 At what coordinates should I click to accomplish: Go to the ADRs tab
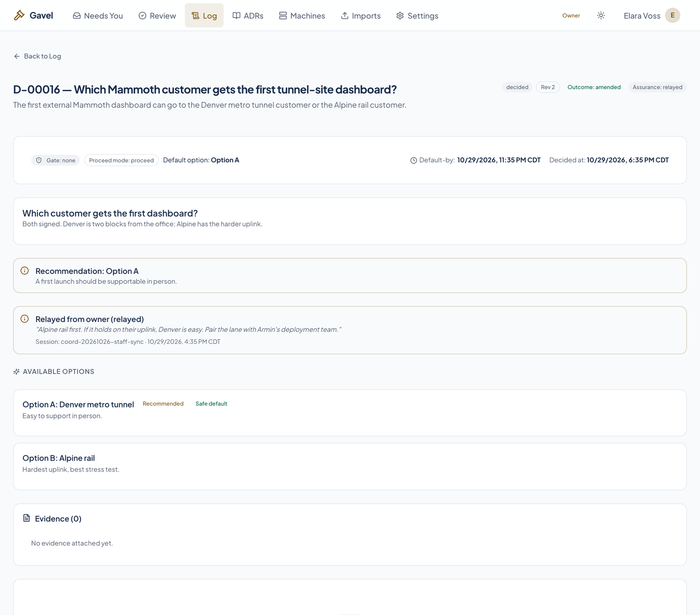click(x=248, y=16)
